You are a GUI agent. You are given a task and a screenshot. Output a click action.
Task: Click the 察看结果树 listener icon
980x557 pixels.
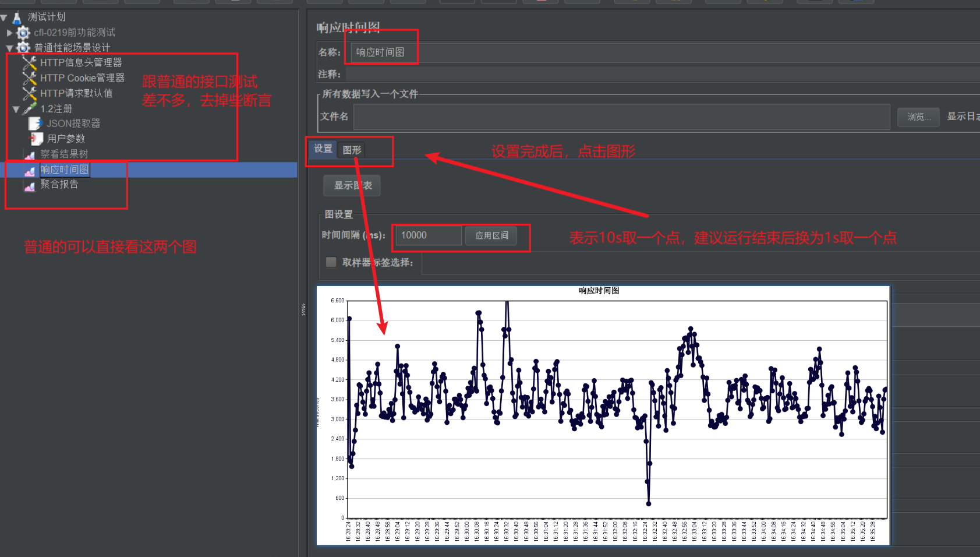point(30,154)
